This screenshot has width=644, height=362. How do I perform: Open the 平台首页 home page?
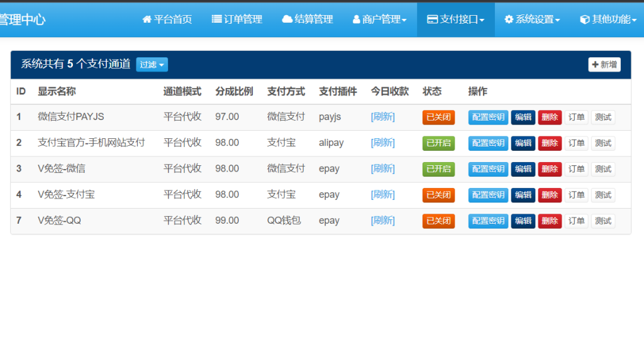pos(167,19)
